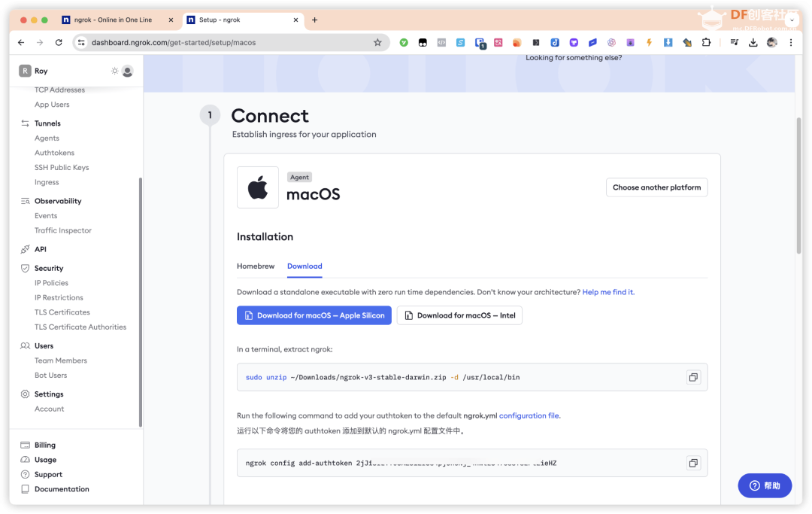
Task: Click the Observability section icon
Action: pos(25,201)
